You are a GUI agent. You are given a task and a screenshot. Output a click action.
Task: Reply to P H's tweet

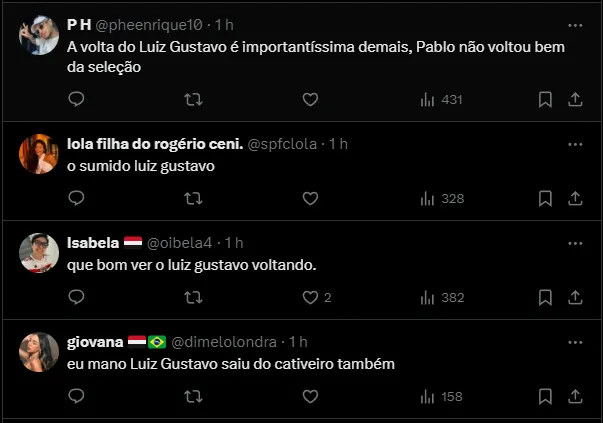coord(76,99)
